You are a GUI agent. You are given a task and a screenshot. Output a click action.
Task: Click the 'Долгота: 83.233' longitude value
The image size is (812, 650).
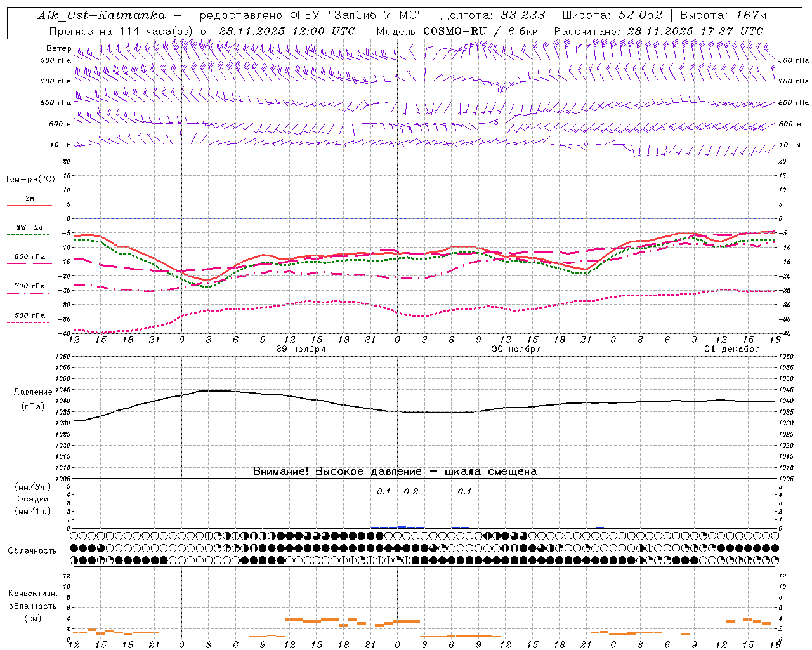pos(493,15)
